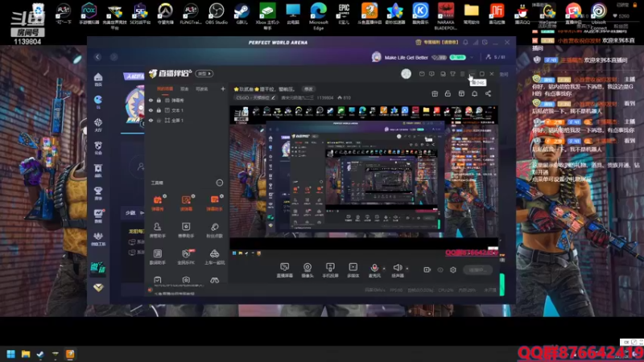
Task: Open the 歌词助手 tool
Action: [x=158, y=257]
